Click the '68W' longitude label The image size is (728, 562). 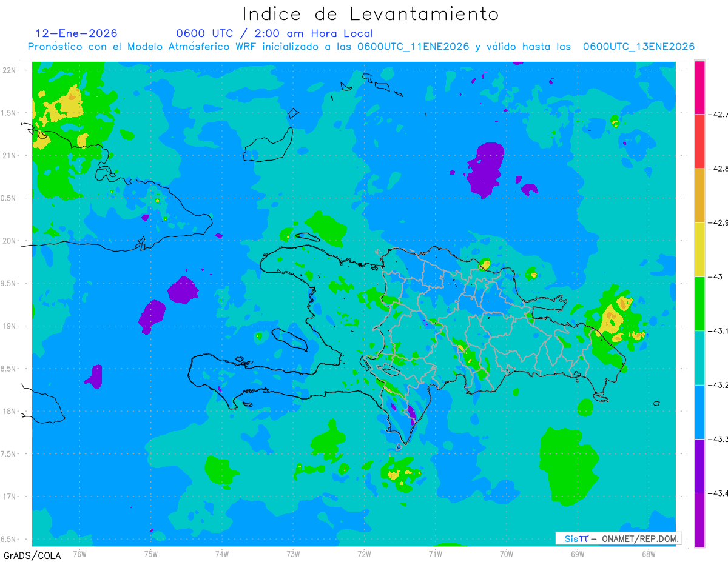pos(649,554)
